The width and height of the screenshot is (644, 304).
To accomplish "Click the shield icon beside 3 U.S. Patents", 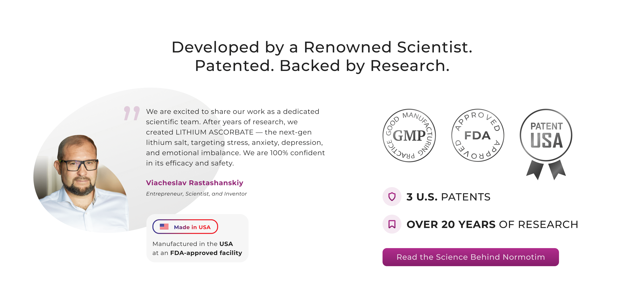I will (392, 197).
